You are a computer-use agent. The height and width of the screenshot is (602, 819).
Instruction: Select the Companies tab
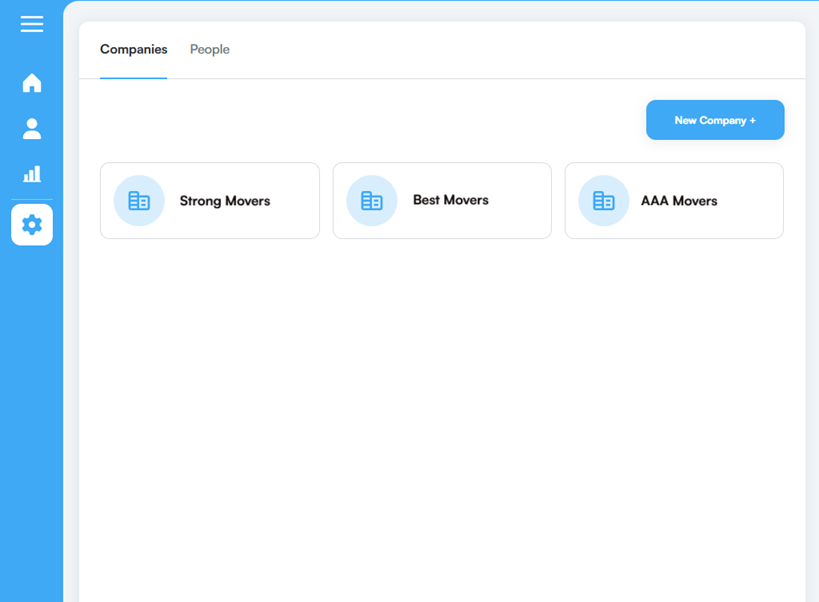tap(134, 50)
